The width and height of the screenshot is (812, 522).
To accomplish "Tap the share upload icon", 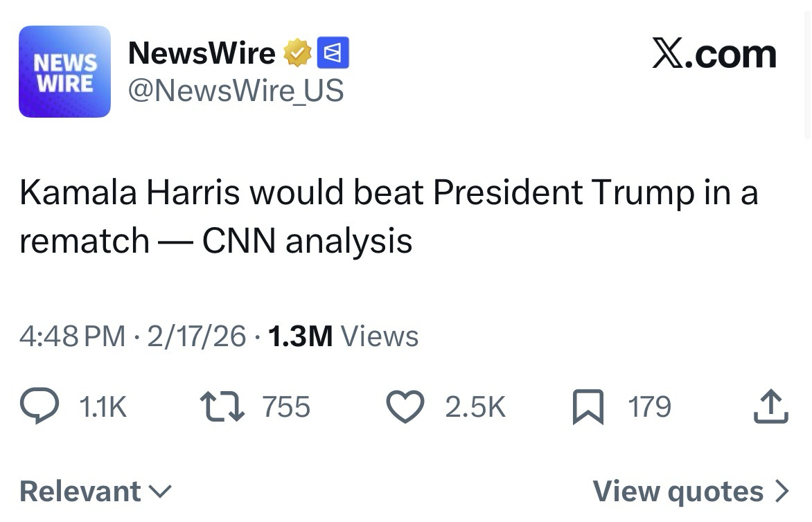I will click(770, 407).
